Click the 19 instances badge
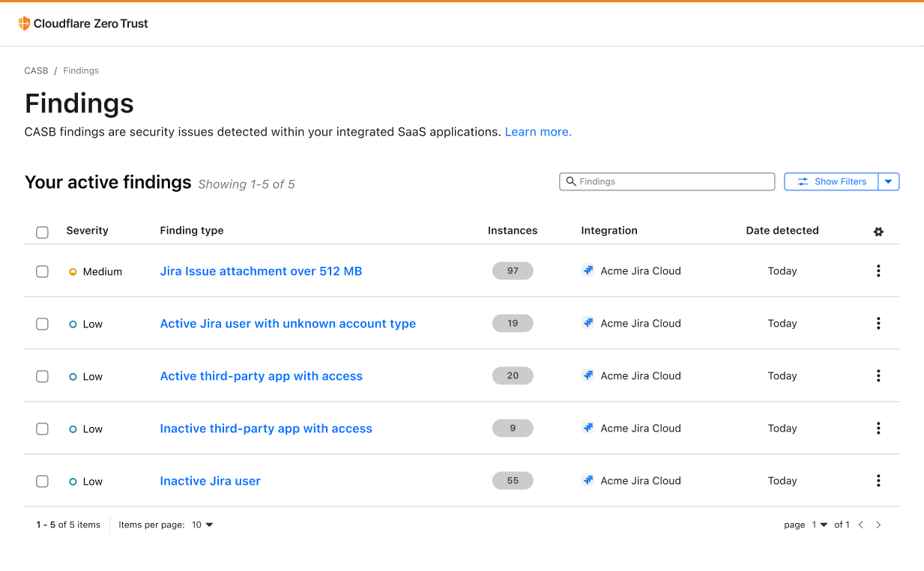The height and width of the screenshot is (571, 924). click(513, 323)
